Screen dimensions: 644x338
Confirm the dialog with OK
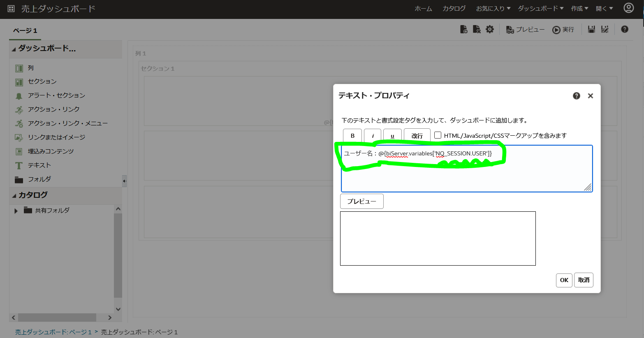pyautogui.click(x=564, y=280)
